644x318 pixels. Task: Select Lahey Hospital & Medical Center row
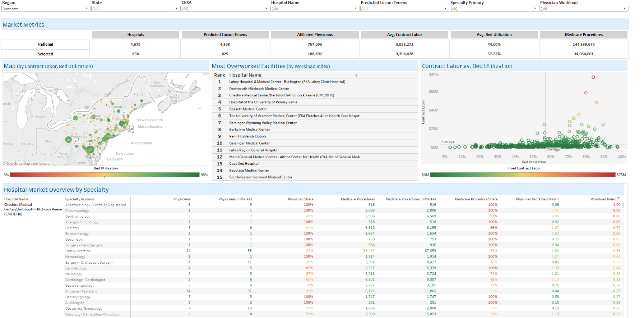click(315, 82)
